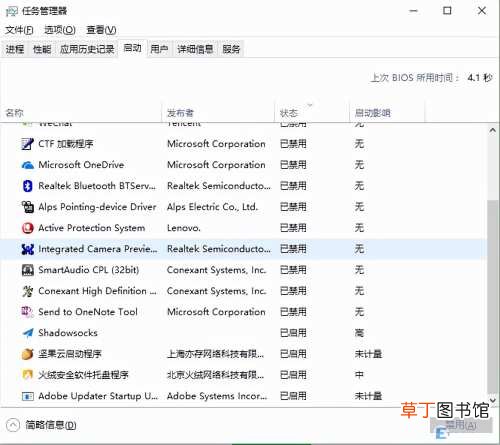Screen dimensions: 500x445
Task: Click the Send to OneNote Tool icon
Action: coord(27,312)
